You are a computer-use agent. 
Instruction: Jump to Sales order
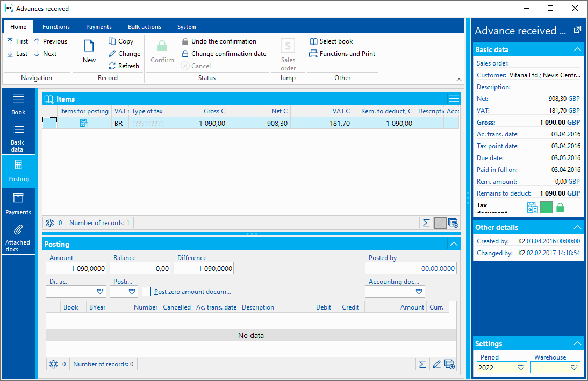pyautogui.click(x=288, y=54)
